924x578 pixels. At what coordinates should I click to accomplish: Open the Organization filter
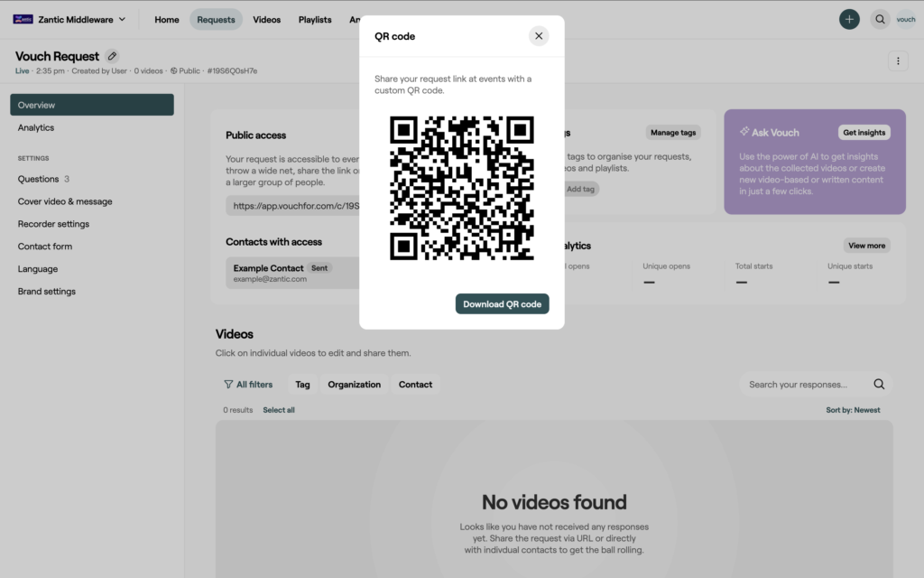354,384
